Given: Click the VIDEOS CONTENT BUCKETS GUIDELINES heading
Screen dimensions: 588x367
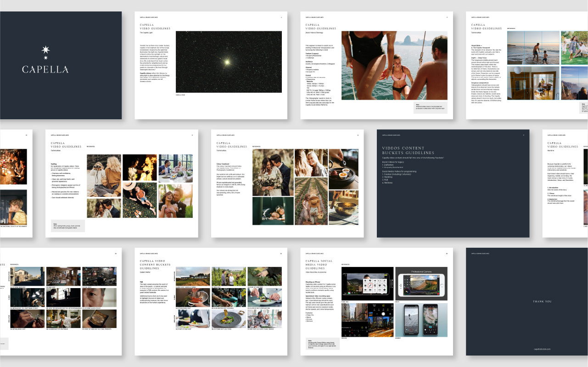Looking at the screenshot, I should (x=408, y=150).
